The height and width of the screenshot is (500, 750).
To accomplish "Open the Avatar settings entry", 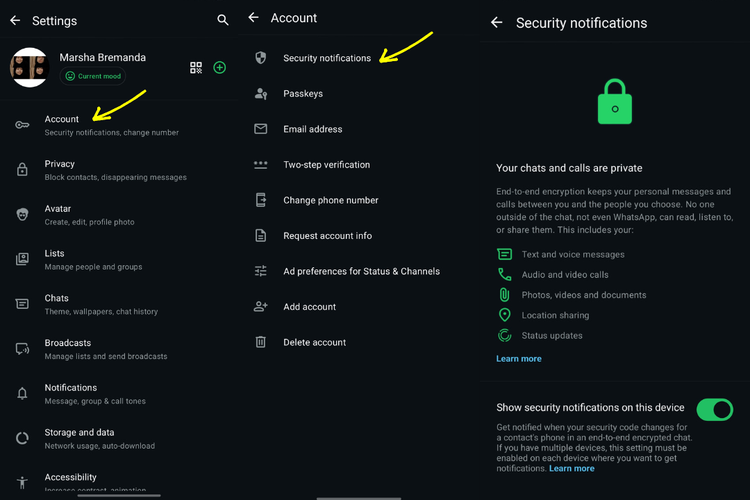I will [119, 215].
